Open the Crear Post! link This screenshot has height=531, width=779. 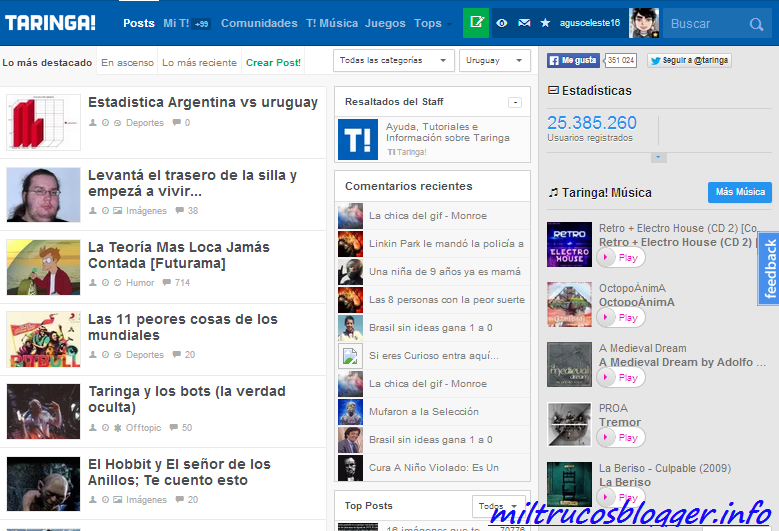click(273, 63)
